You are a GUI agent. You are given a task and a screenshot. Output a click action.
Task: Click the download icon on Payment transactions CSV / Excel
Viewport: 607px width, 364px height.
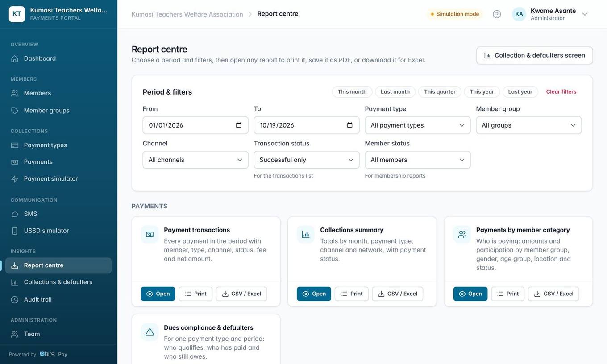tap(225, 294)
